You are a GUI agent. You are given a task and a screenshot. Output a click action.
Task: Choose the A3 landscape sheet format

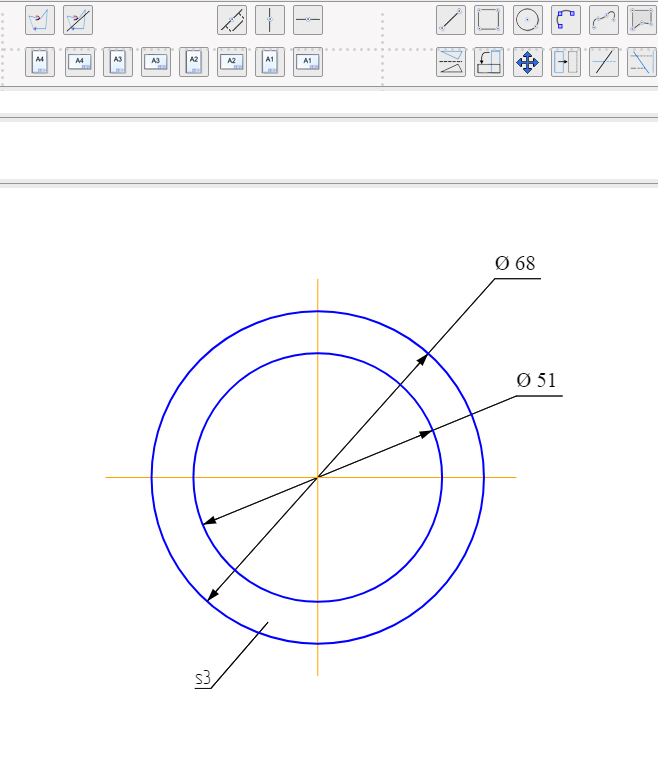pyautogui.click(x=156, y=62)
